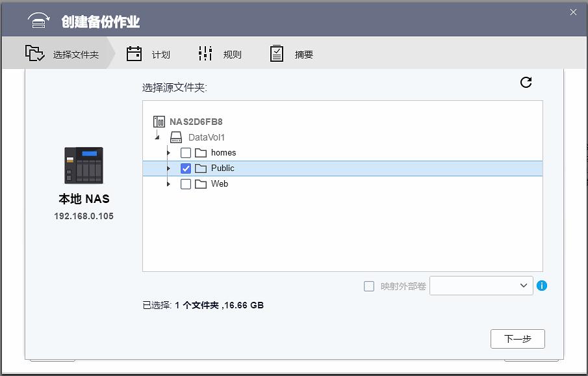Enable the Web folder checkbox
Viewport: 588px width, 376px height.
pyautogui.click(x=186, y=183)
